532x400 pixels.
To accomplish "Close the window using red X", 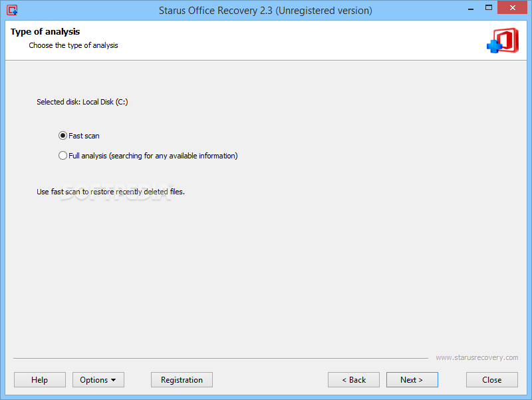I will pyautogui.click(x=512, y=7).
